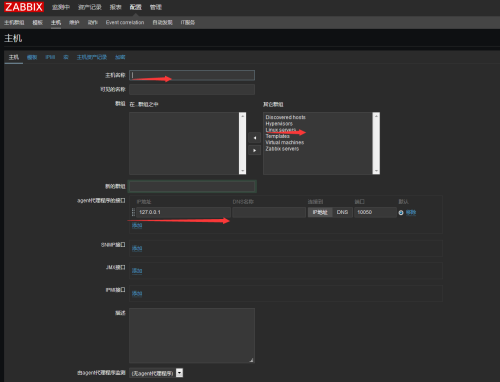Click the in-groups list scroll down arrow
The image size is (500, 382).
click(243, 171)
